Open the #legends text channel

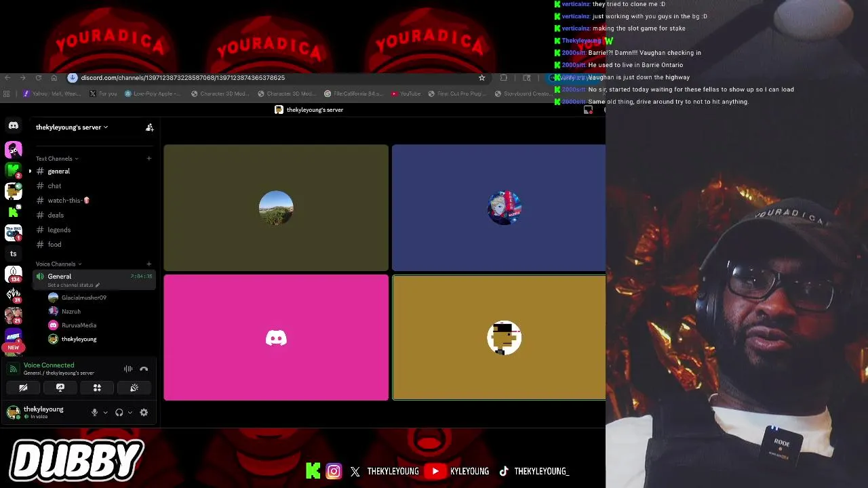94,230
